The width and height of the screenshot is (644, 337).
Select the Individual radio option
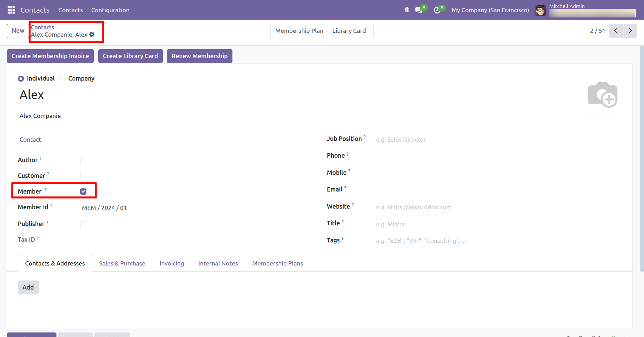pos(21,78)
